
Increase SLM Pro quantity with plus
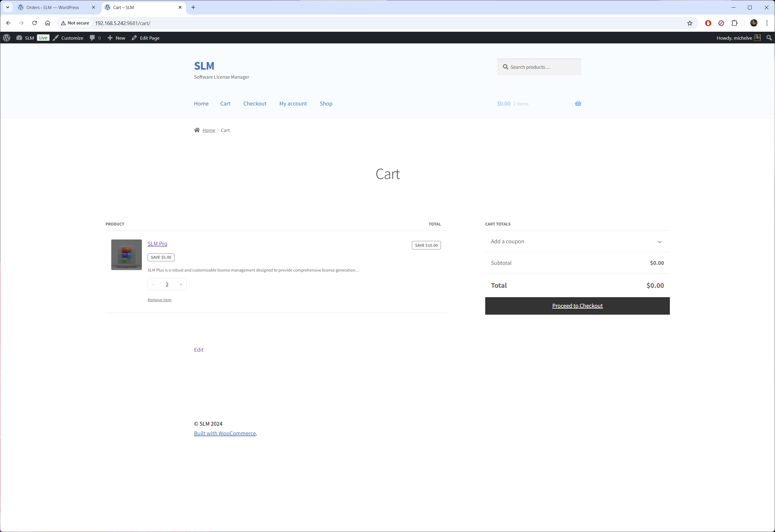click(x=181, y=285)
